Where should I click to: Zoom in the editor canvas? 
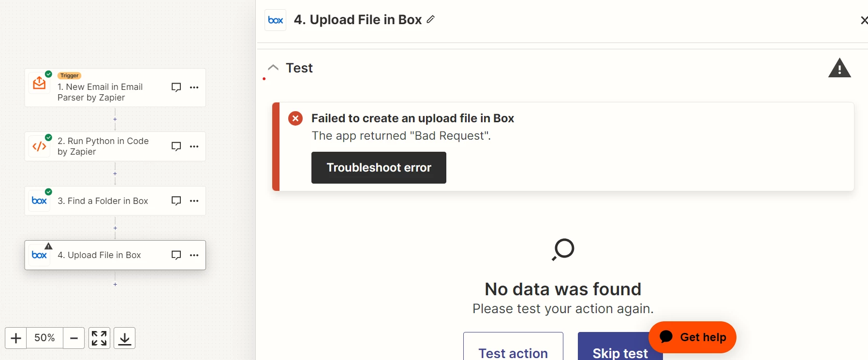(16, 338)
